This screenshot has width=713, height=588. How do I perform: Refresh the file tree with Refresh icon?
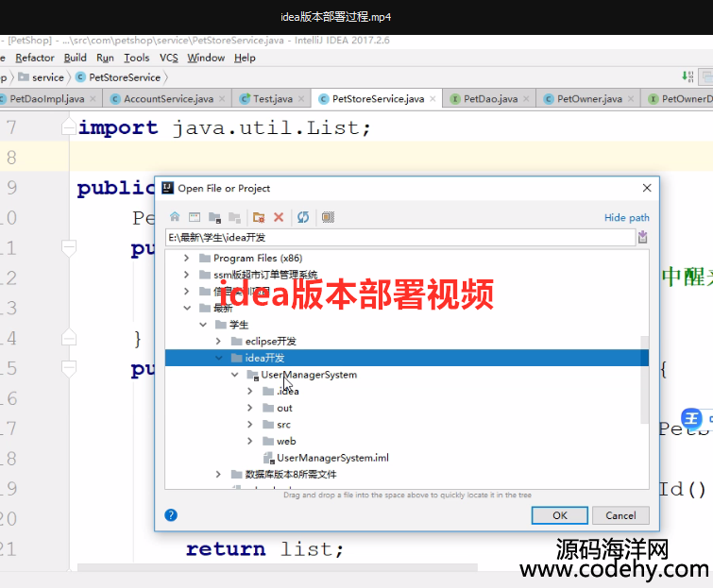point(303,217)
